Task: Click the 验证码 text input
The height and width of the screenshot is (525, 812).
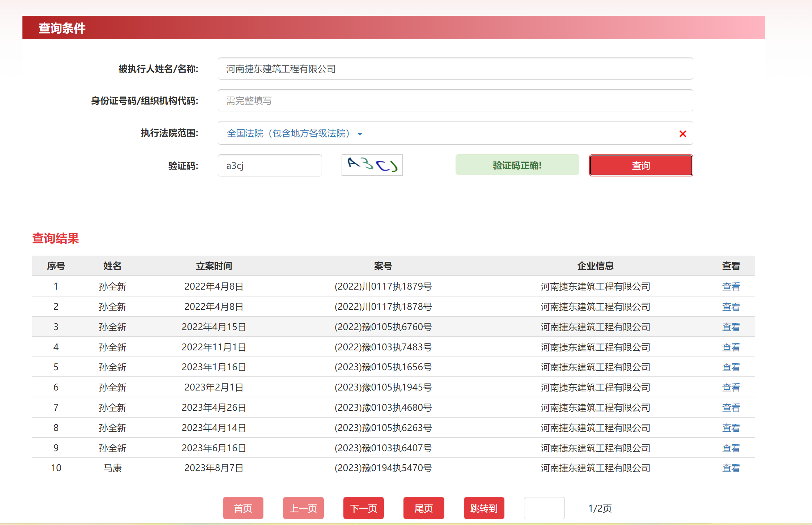Action: click(270, 166)
